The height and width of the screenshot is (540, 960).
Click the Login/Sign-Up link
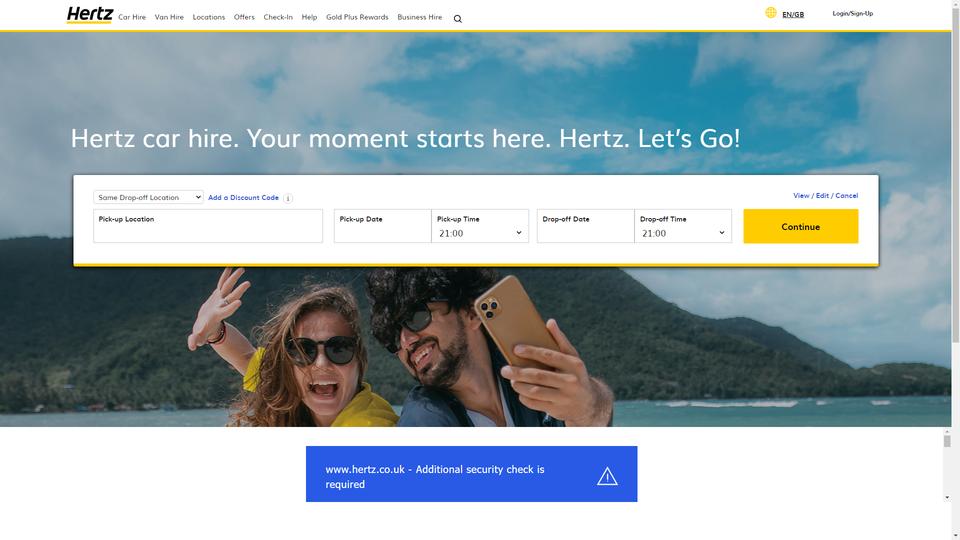pyautogui.click(x=852, y=13)
